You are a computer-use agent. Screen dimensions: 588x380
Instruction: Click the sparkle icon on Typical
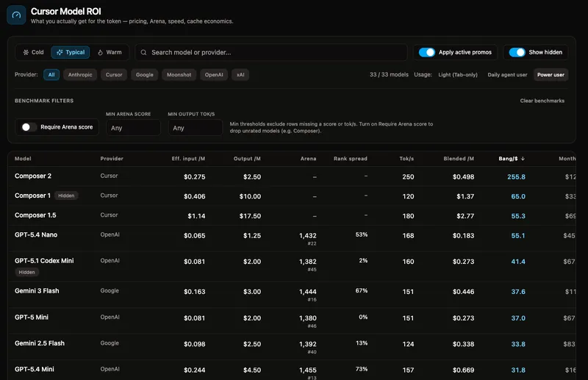[60, 52]
